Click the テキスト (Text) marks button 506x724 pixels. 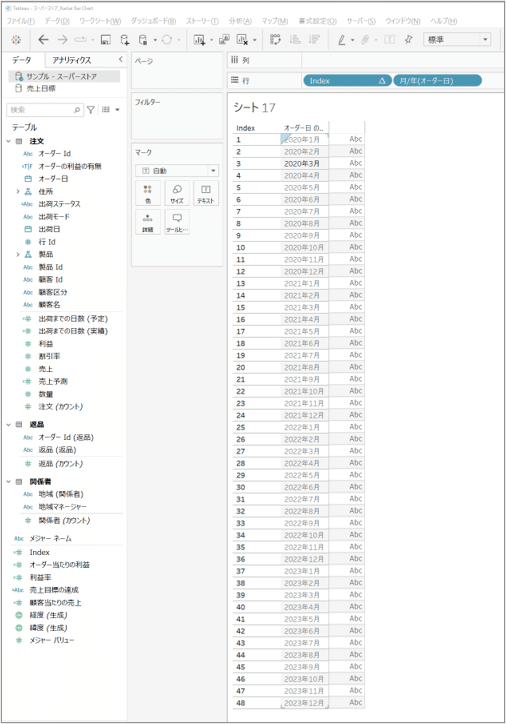click(206, 193)
